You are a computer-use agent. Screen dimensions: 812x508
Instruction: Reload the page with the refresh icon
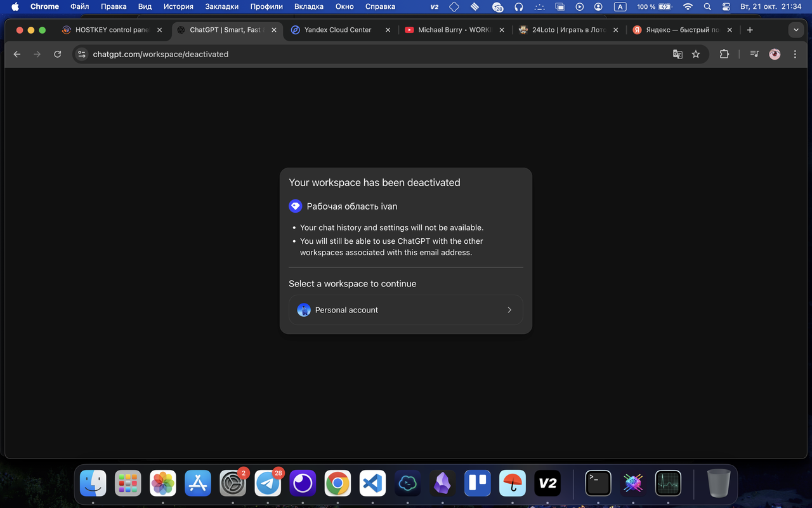click(57, 54)
